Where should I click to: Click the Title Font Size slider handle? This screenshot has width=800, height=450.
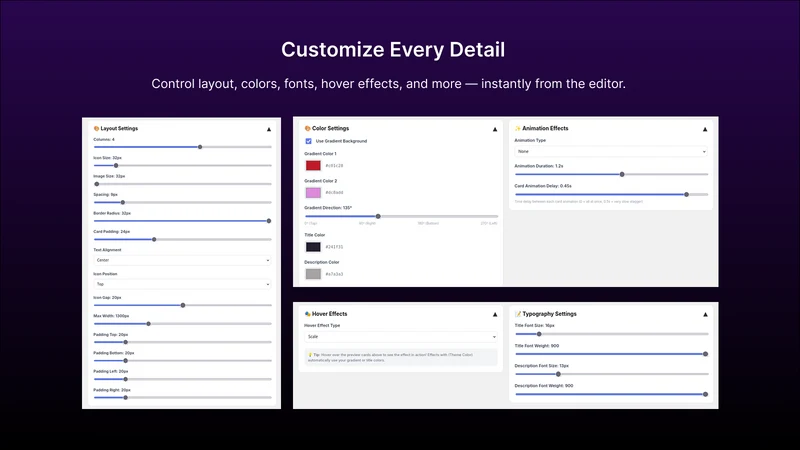[x=539, y=334]
